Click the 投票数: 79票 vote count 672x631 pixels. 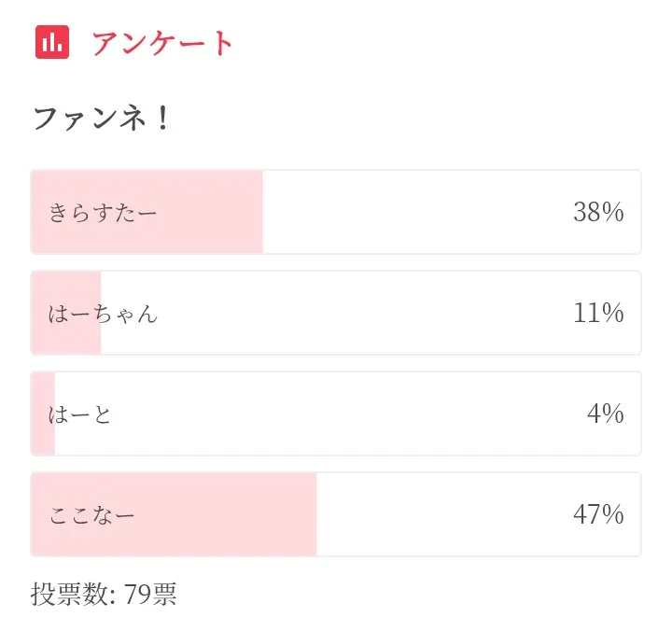click(104, 594)
